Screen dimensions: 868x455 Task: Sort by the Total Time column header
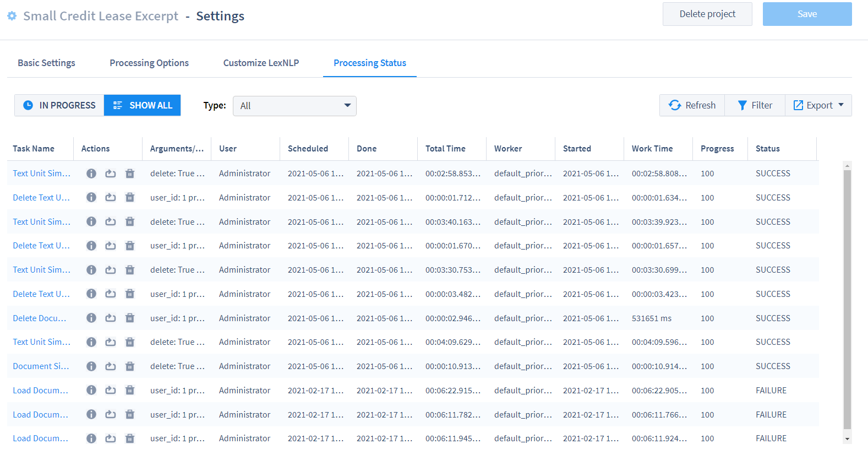[445, 149]
